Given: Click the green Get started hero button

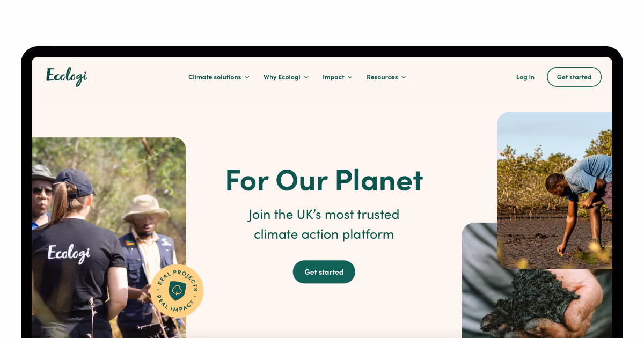Looking at the screenshot, I should point(324,272).
